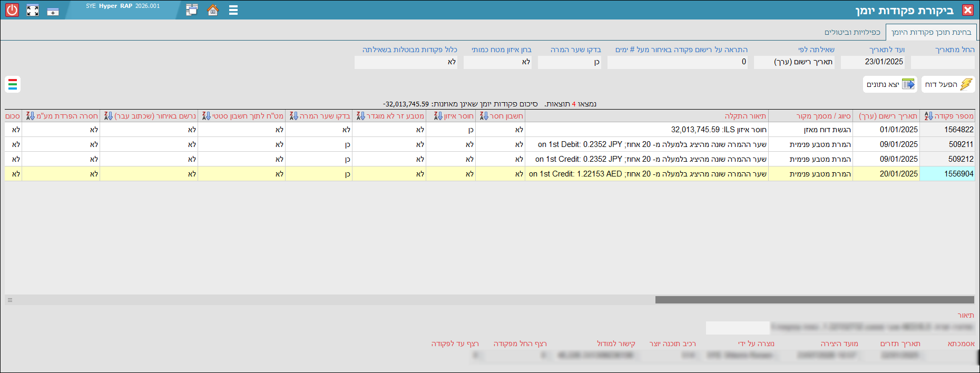Switch to בחינת תוכן פקודות היומן tab
This screenshot has height=373, width=980.
931,32
